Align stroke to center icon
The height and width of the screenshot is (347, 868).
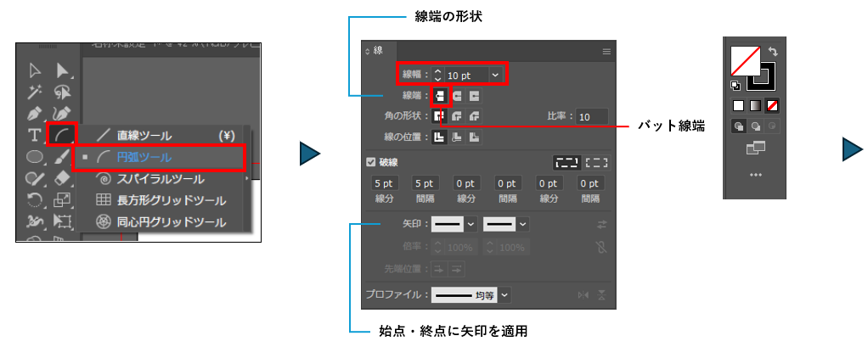pos(441,137)
